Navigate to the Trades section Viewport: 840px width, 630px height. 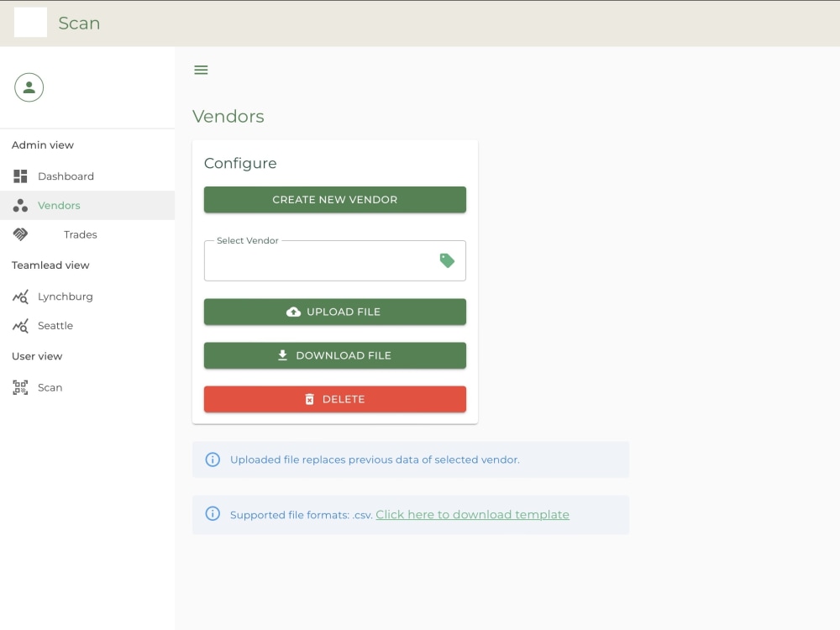coord(81,234)
